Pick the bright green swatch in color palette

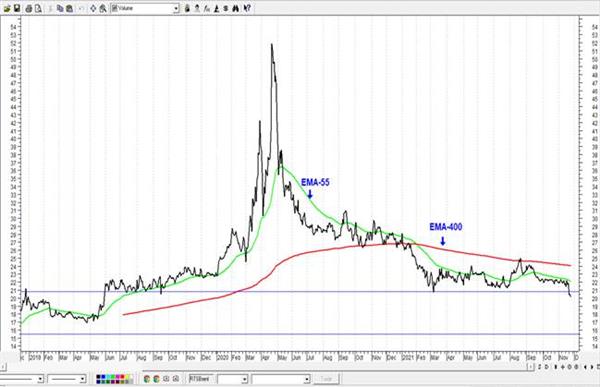click(113, 377)
